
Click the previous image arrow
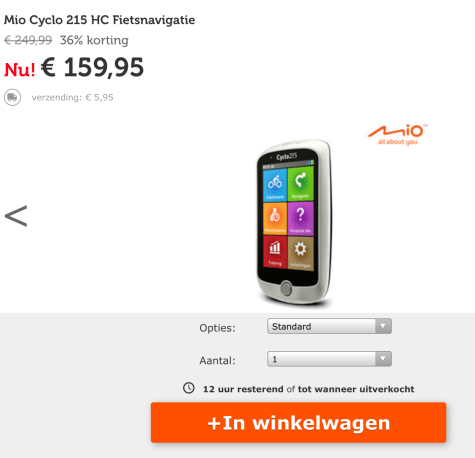[16, 216]
